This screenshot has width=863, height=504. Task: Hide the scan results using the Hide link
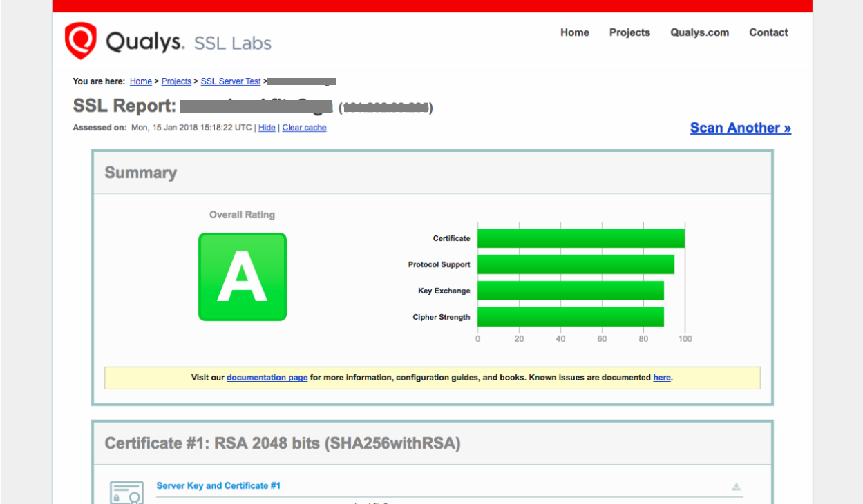267,128
